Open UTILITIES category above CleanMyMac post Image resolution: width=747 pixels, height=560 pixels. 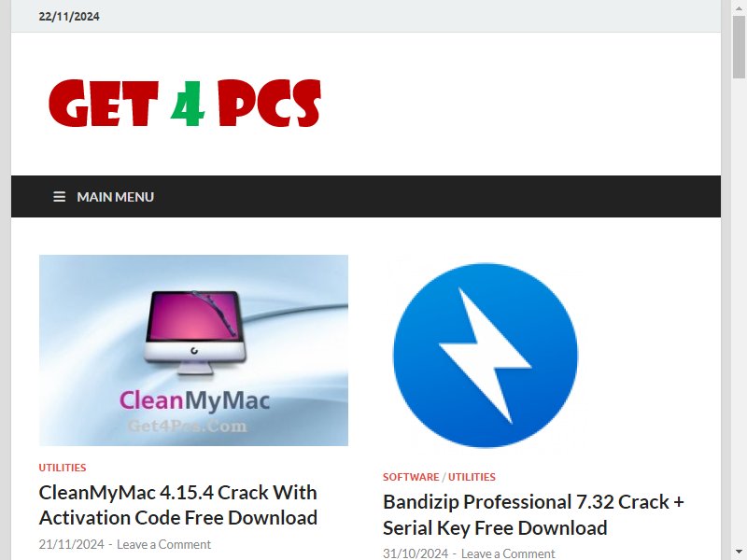pos(63,468)
